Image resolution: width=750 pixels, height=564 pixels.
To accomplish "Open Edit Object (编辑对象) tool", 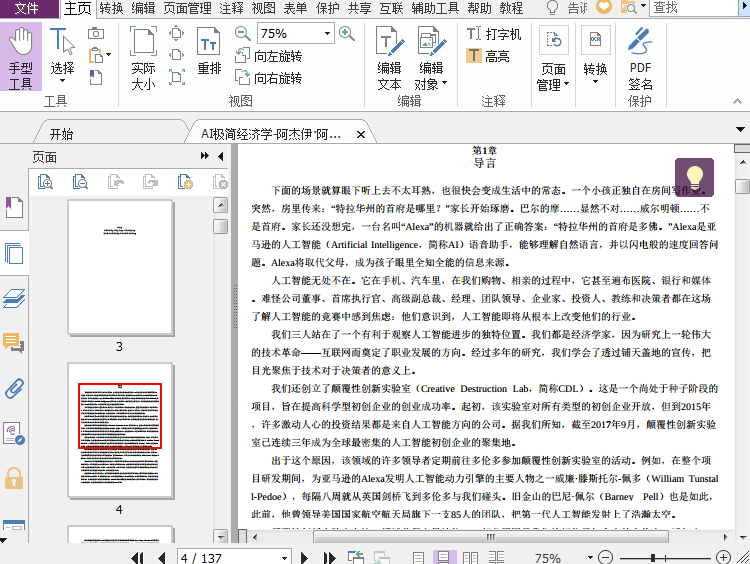I will click(431, 58).
